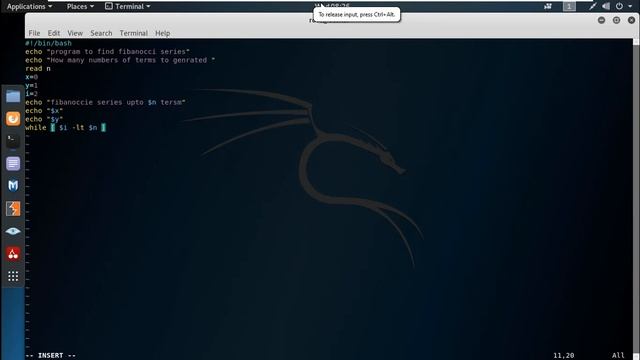Click the 'read n' line
The width and height of the screenshot is (640, 360).
coord(38,69)
